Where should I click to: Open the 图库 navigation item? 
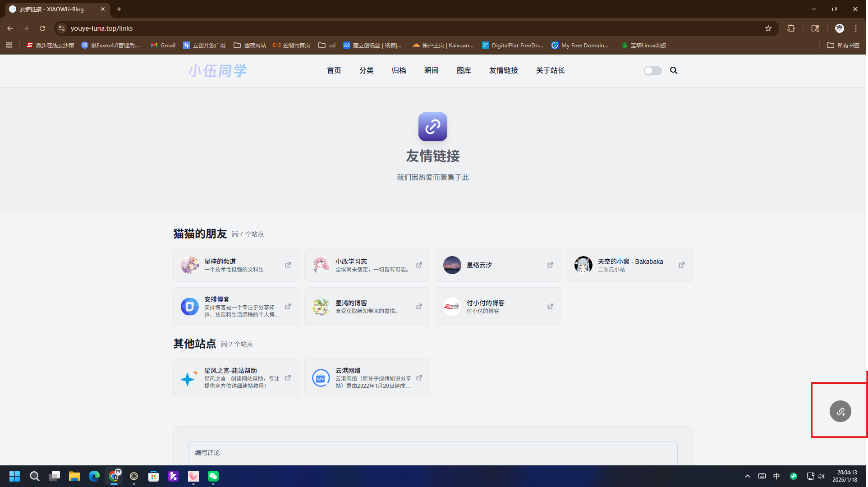pos(464,70)
